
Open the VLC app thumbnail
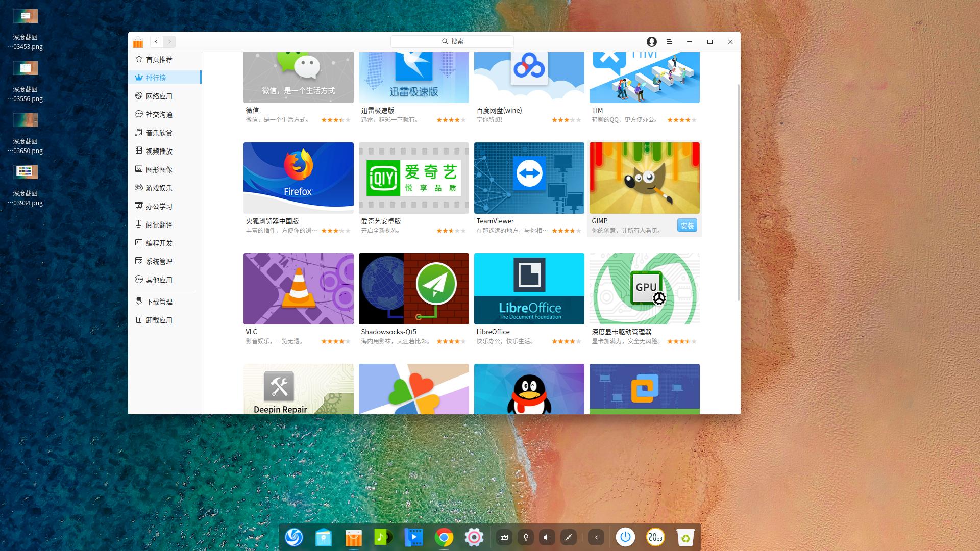point(299,289)
